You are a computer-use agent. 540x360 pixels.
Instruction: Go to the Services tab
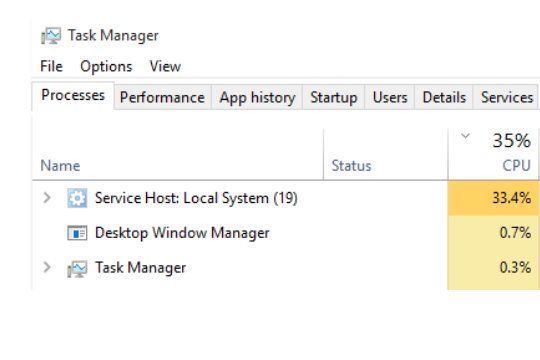pyautogui.click(x=506, y=97)
